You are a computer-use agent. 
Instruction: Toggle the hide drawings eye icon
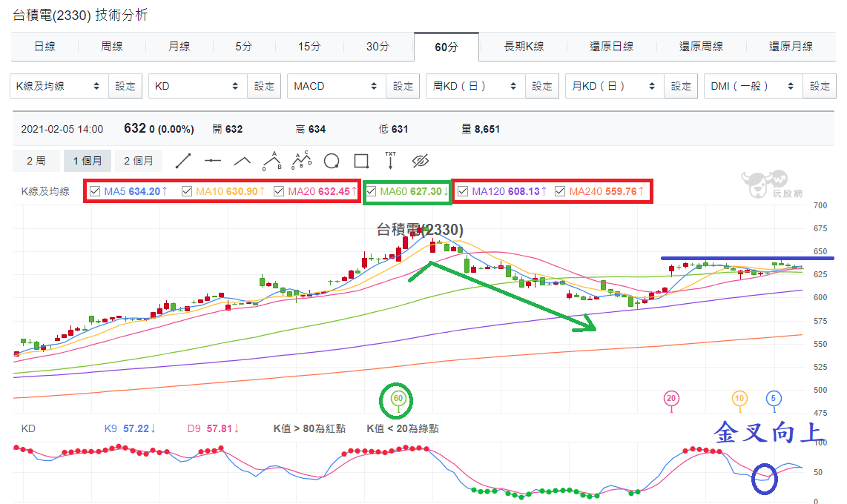click(421, 161)
